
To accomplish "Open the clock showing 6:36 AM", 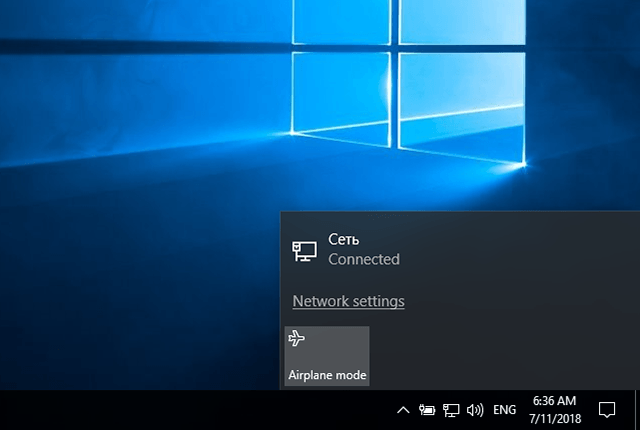I will click(x=555, y=410).
